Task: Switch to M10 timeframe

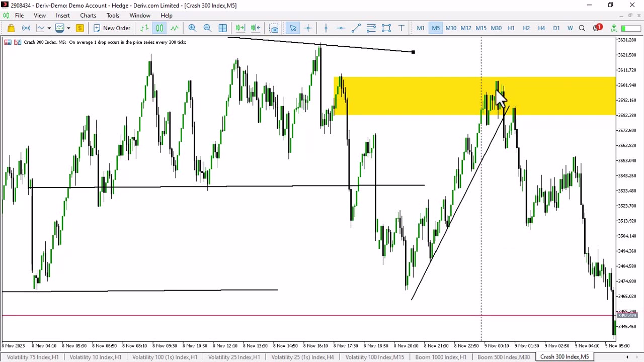Action: click(451, 28)
